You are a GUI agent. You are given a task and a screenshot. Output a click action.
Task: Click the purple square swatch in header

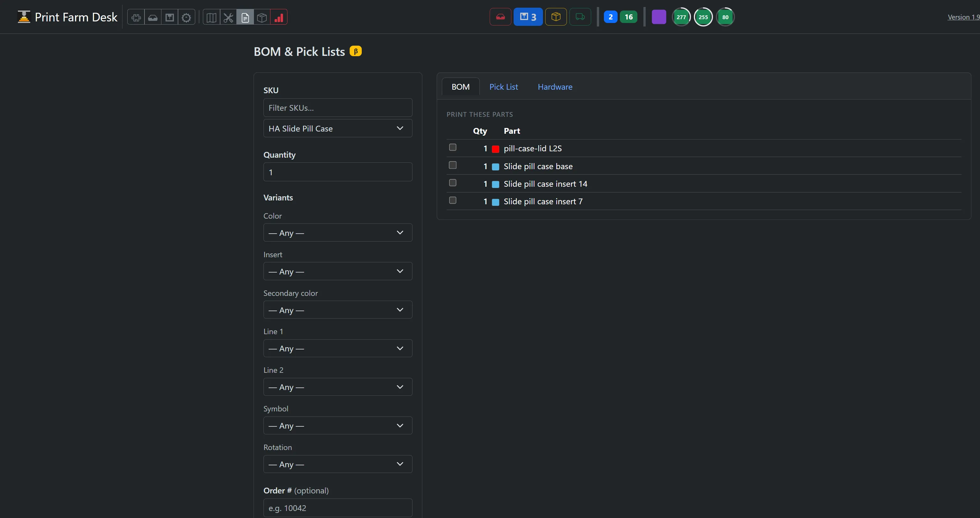pyautogui.click(x=659, y=17)
